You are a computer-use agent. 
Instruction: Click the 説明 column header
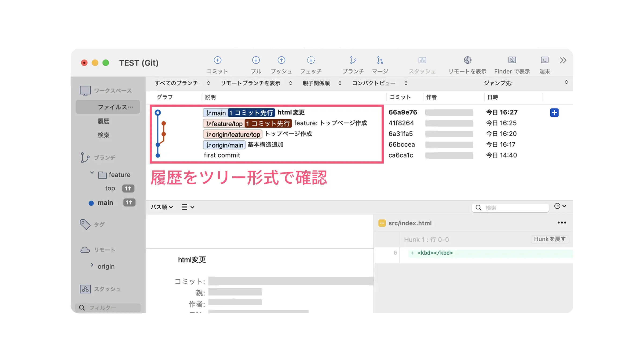point(210,97)
